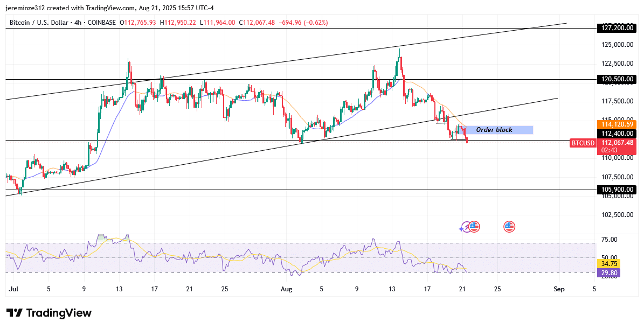Click the 120,500.00 horizontal line label
This screenshot has height=329, width=644.
(616, 79)
